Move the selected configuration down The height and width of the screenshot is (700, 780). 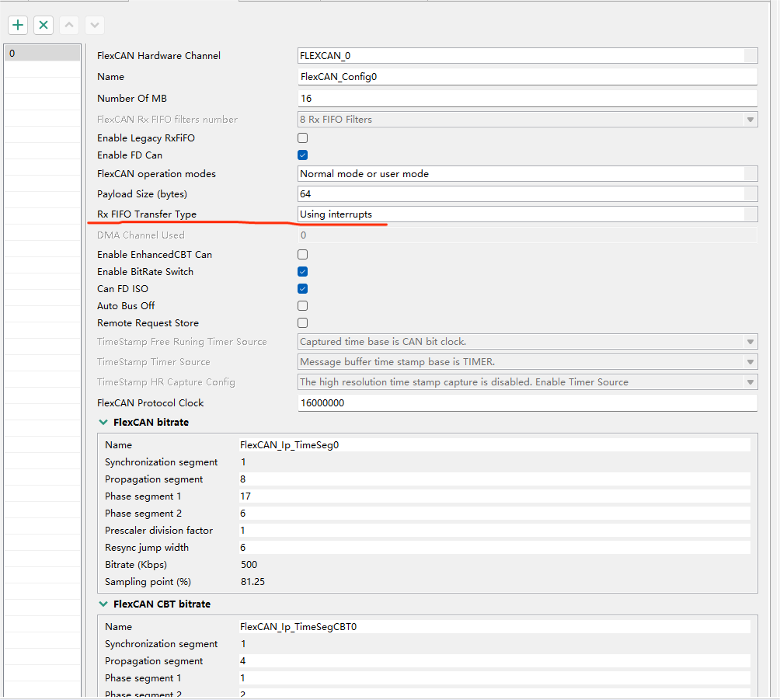(93, 25)
